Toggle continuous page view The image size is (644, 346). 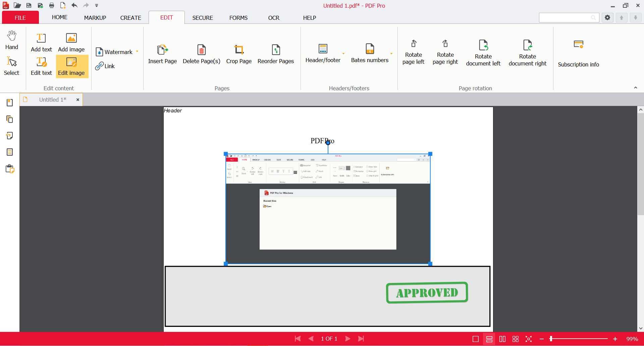pos(489,339)
